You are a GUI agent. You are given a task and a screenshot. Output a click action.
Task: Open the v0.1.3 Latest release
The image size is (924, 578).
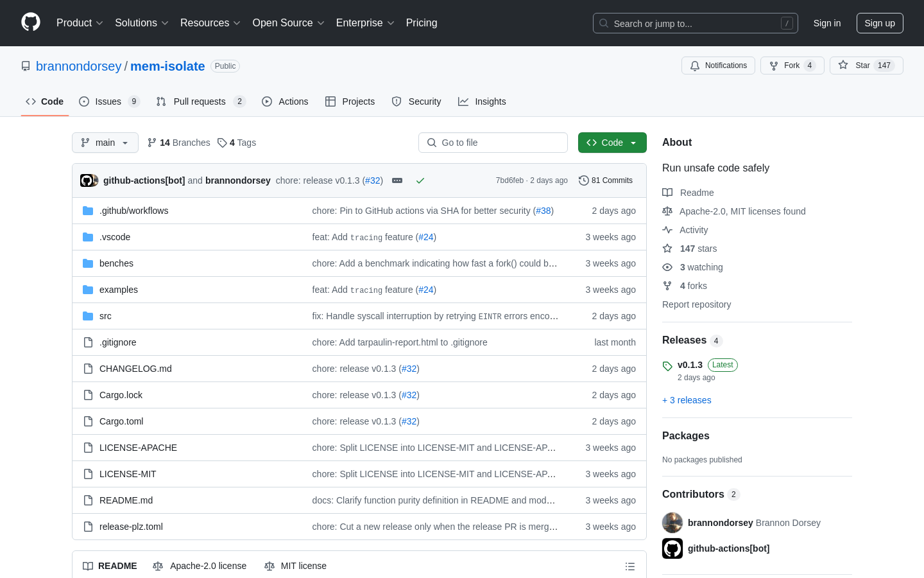(700, 371)
